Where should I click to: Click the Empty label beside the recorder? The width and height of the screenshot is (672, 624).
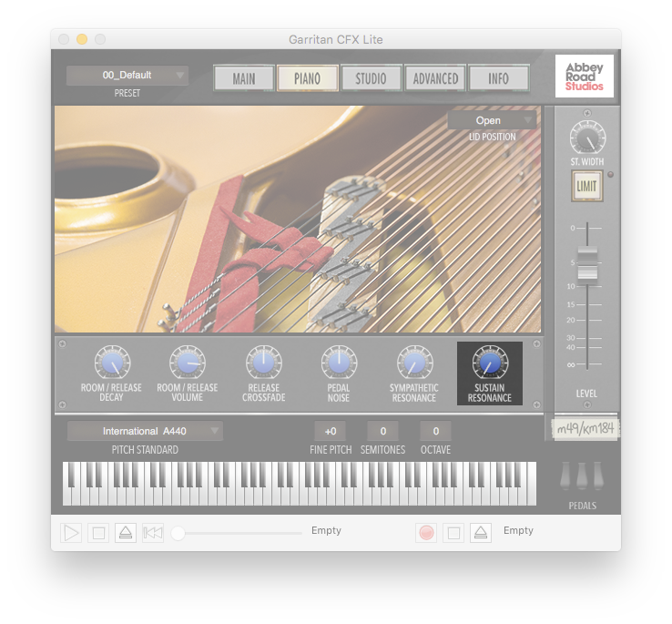(x=518, y=530)
